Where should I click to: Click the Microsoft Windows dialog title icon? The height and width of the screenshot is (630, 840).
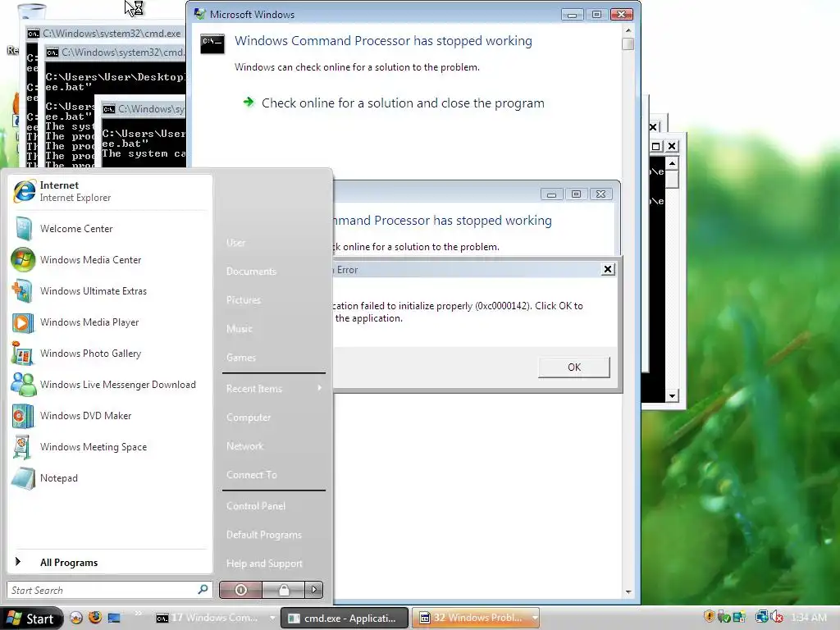(x=200, y=14)
